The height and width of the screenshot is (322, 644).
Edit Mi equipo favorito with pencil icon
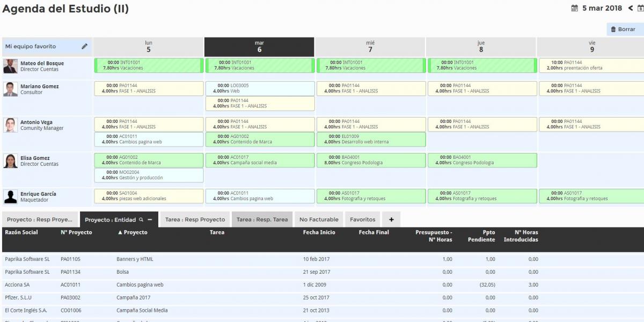pos(84,47)
